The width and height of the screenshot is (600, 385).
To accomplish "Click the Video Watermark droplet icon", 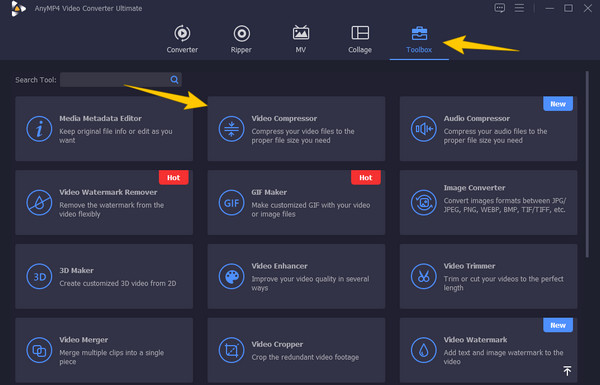I will point(424,350).
